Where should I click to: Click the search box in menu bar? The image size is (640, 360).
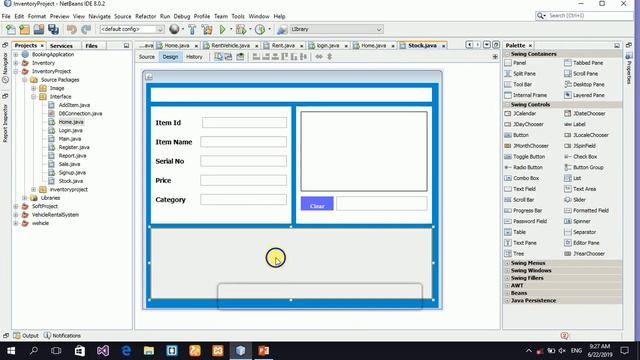click(x=584, y=16)
